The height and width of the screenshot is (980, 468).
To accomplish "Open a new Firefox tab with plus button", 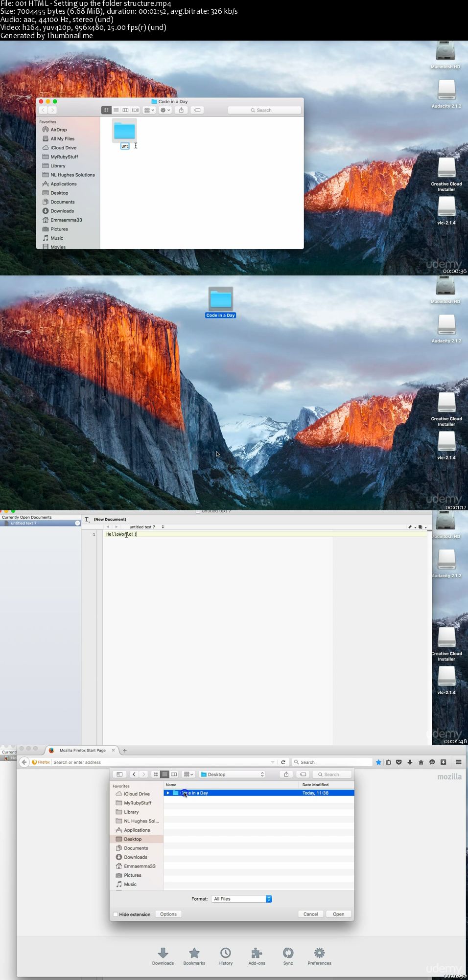I will 124,751.
